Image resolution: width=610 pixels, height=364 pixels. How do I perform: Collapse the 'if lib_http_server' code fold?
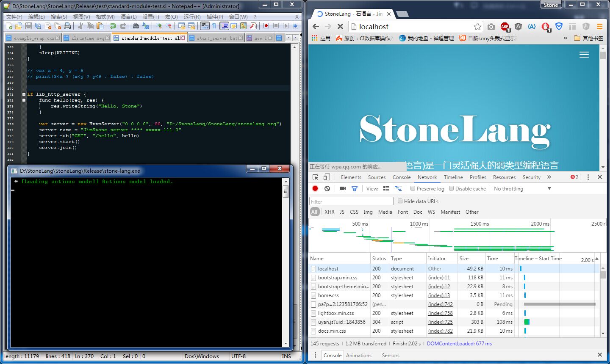[x=24, y=94]
